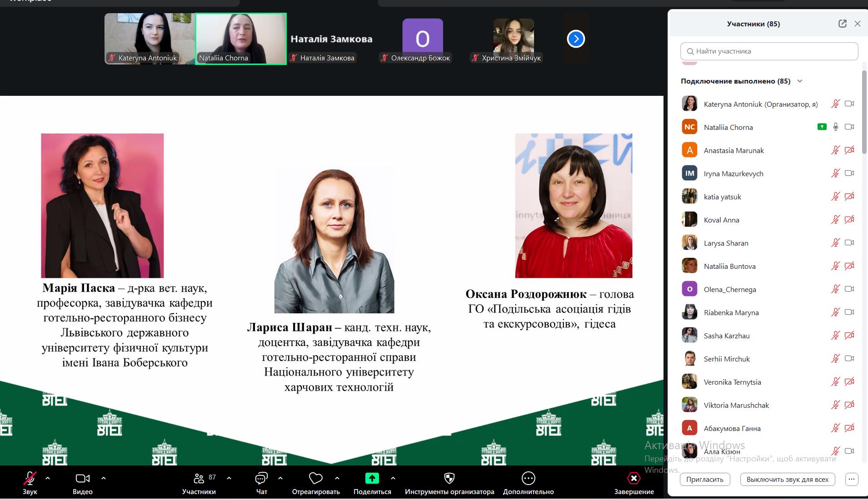Click the green Поделиться share screen icon
This screenshot has width=868, height=500.
pyautogui.click(x=372, y=478)
